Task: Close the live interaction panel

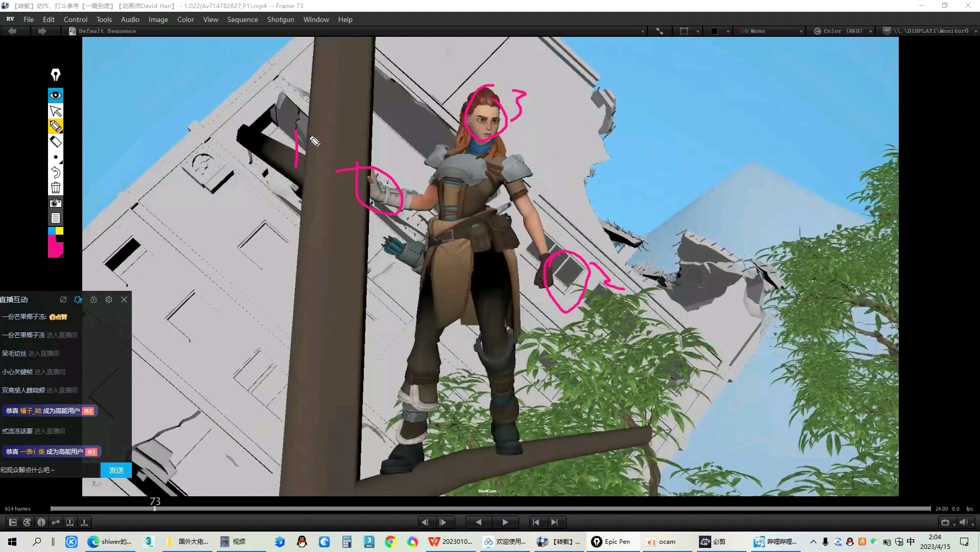Action: 124,300
